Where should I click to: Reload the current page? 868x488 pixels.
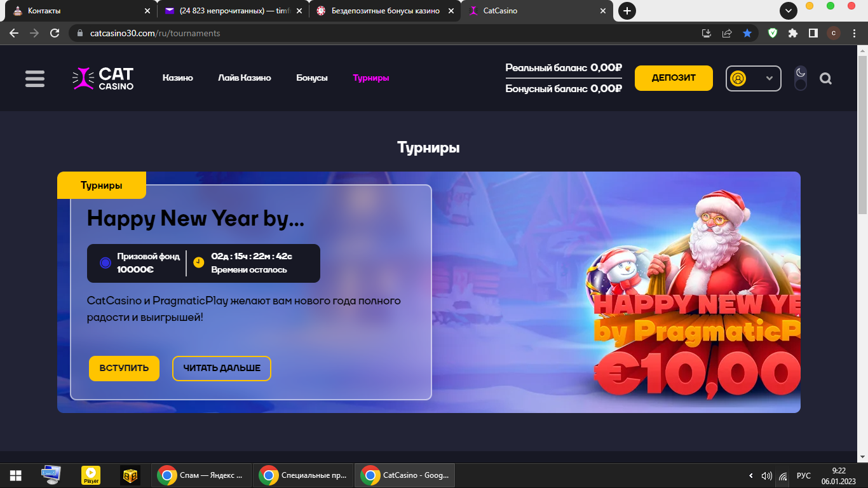pos(55,33)
